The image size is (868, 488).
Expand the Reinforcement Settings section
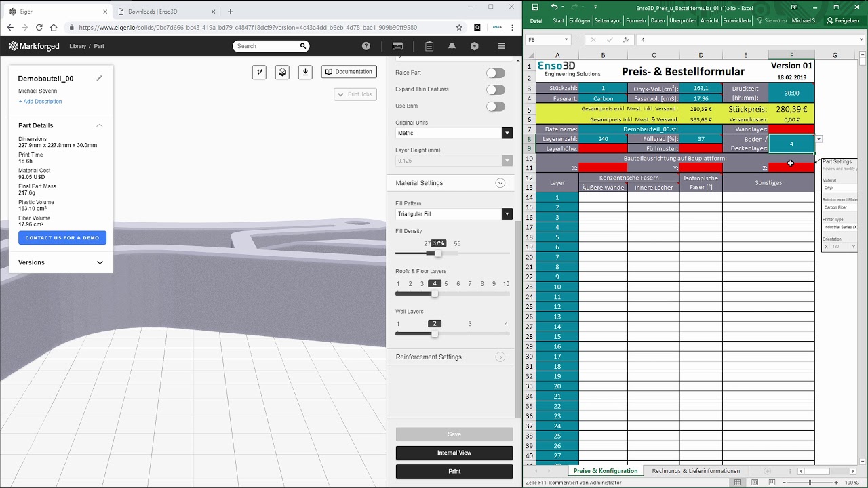pyautogui.click(x=500, y=357)
